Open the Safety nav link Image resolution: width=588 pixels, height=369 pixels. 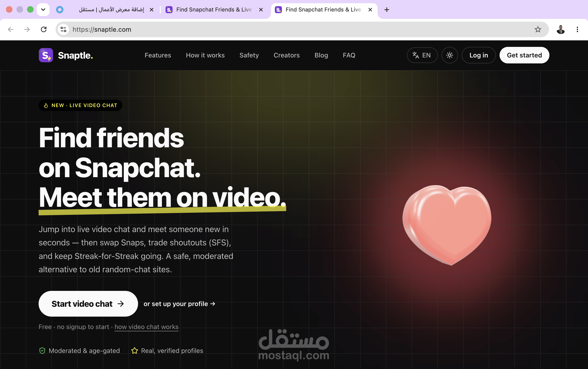point(249,55)
